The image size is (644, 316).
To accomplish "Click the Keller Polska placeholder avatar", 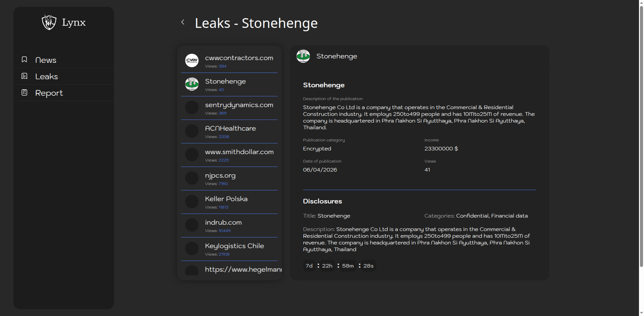I will tap(192, 201).
